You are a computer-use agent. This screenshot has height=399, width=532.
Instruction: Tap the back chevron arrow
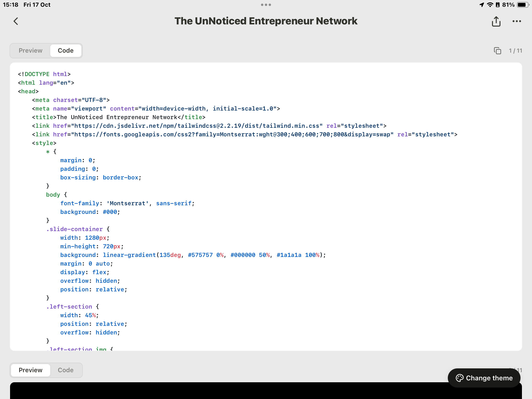[16, 21]
